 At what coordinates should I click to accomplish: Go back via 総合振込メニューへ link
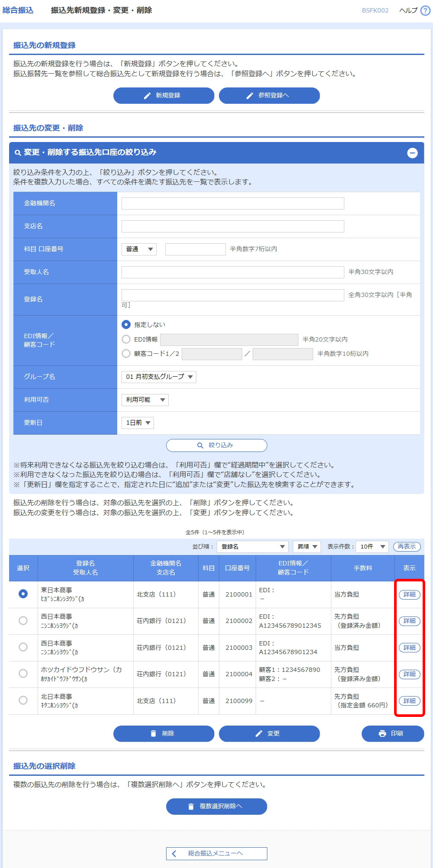(216, 853)
